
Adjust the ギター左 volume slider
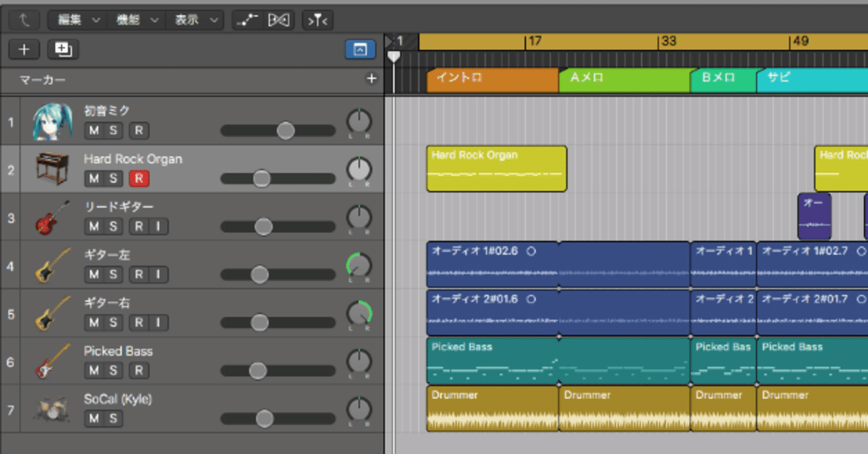[x=278, y=274]
